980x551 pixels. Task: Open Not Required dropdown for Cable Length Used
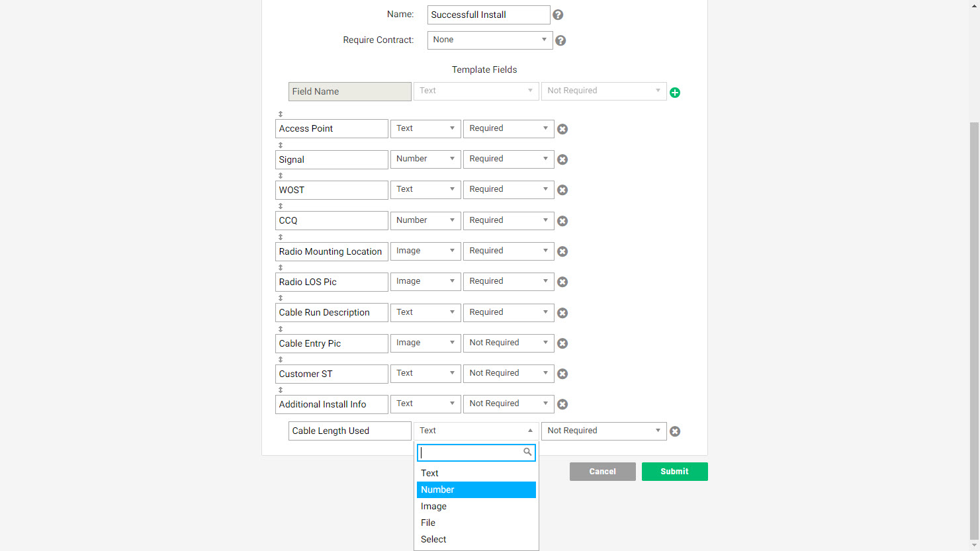(604, 431)
